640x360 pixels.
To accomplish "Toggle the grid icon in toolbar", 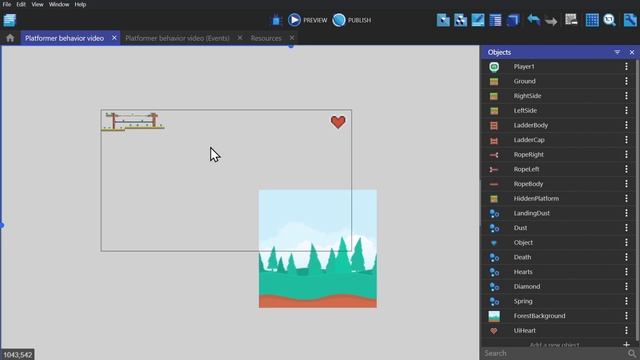I will (x=592, y=20).
